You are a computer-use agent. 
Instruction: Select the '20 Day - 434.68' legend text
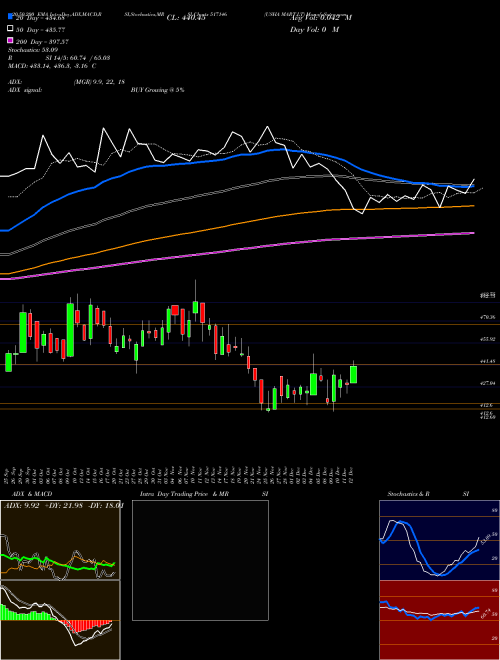(x=40, y=18)
